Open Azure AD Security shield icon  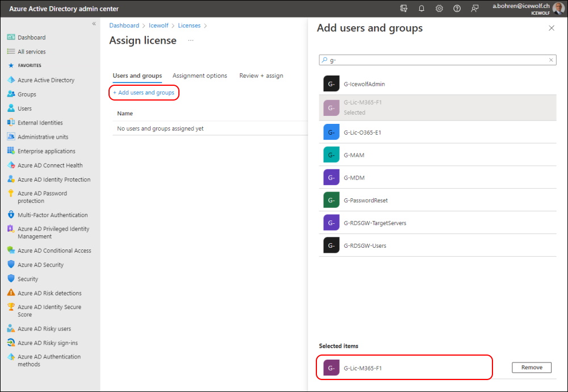click(11, 265)
